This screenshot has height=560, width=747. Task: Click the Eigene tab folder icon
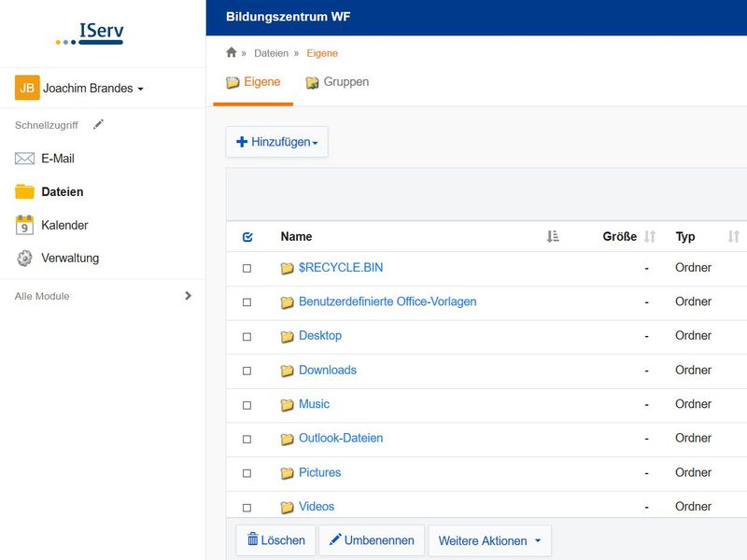(233, 83)
